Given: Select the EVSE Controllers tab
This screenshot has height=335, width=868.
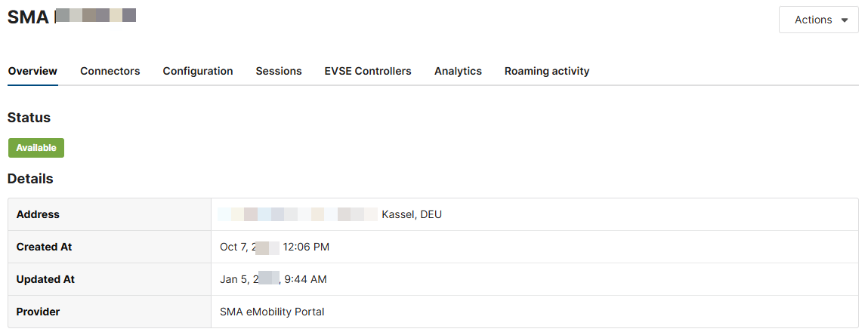Looking at the screenshot, I should point(368,71).
